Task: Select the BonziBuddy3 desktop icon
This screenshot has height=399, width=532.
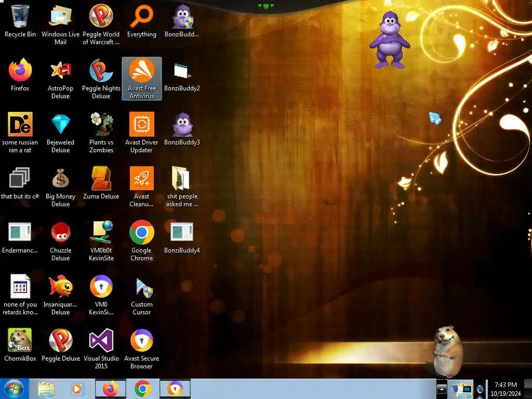Action: 182,129
